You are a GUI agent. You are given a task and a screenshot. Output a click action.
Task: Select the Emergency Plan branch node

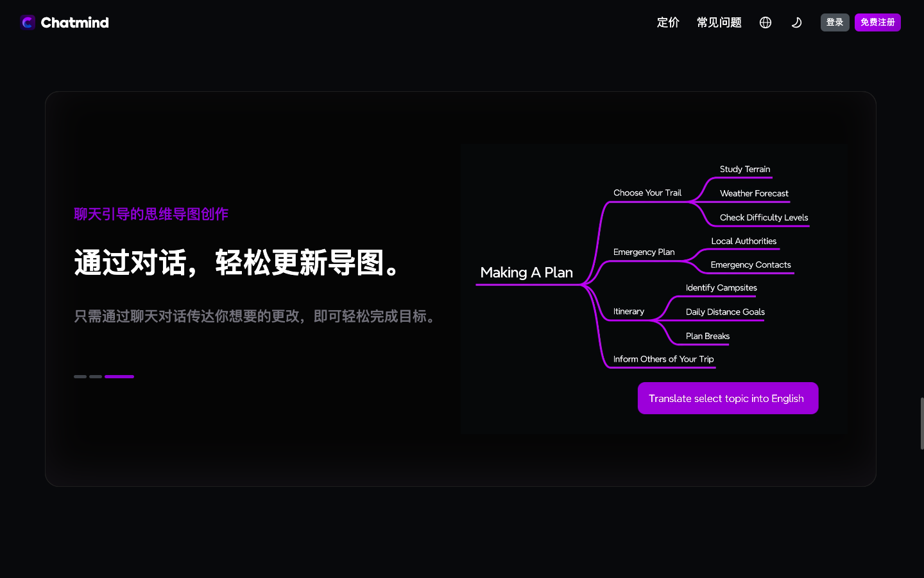[x=644, y=252]
